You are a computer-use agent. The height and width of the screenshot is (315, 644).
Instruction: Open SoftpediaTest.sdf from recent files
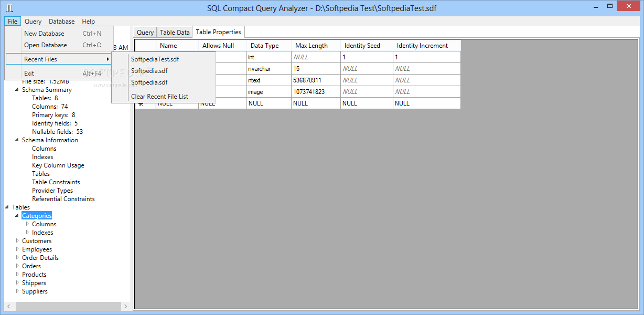pos(164,59)
